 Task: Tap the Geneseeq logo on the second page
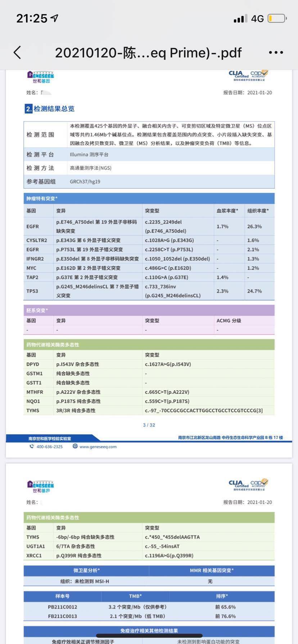(x=40, y=486)
